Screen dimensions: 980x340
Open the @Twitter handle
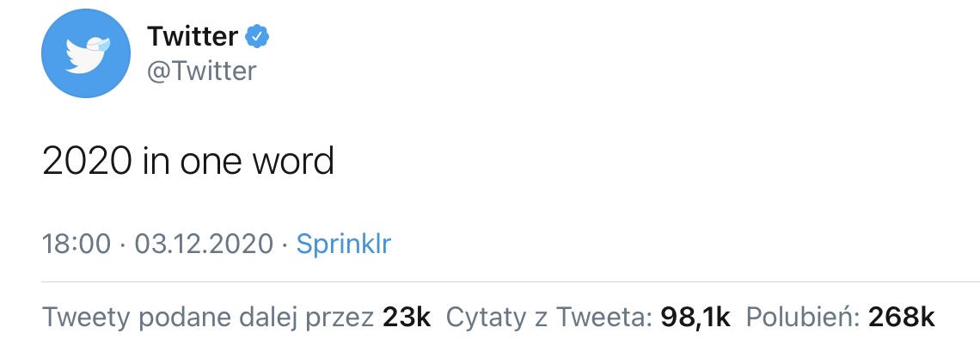201,71
